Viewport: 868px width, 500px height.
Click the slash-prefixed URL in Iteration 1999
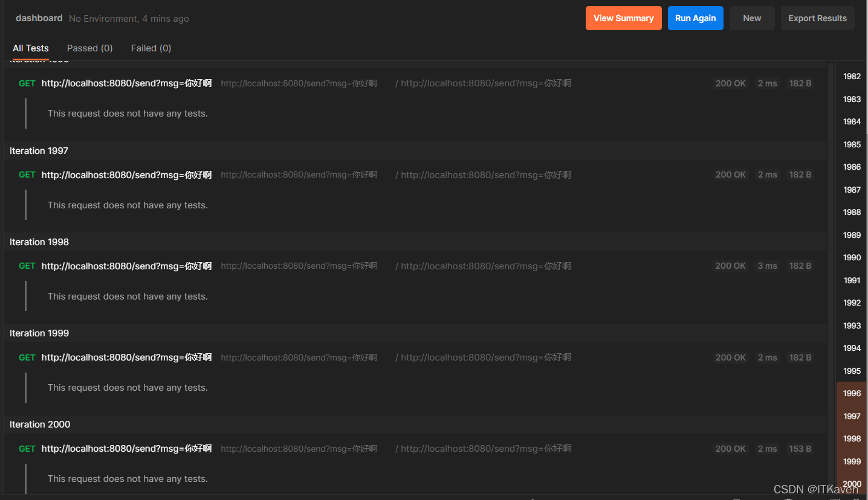pyautogui.click(x=483, y=357)
